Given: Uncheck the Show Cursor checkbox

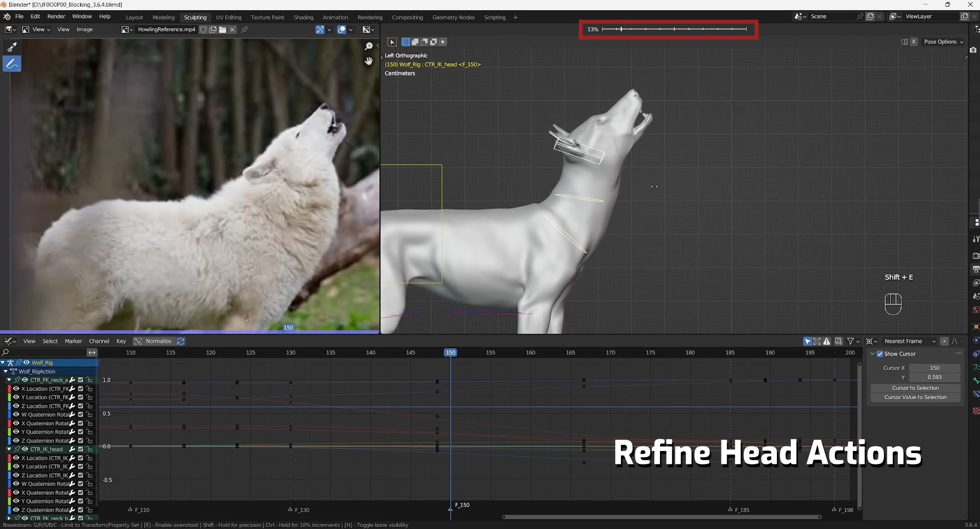Looking at the screenshot, I should pos(880,354).
